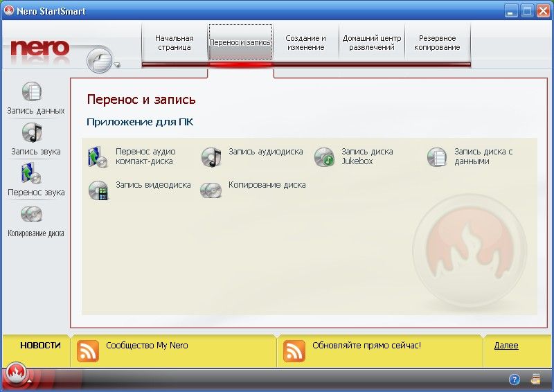This screenshot has height=392, width=554.
Task: Expand the small arrow next to round document button
Action: click(117, 64)
